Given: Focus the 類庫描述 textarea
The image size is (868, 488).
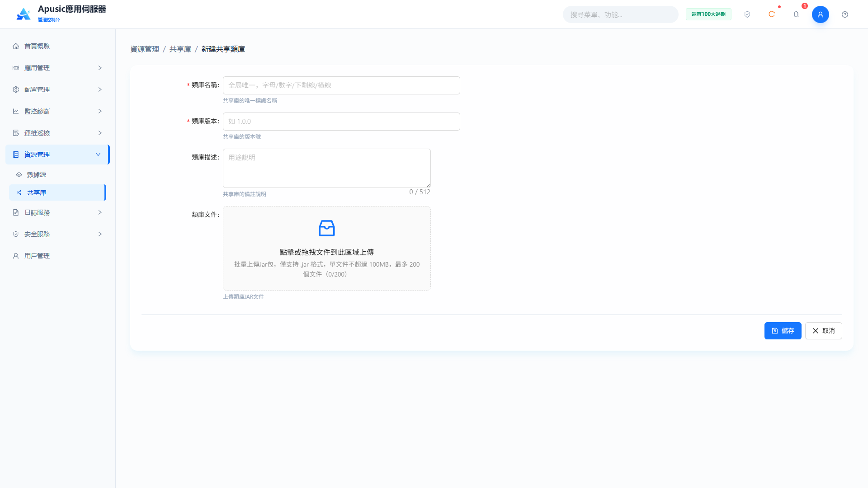Looking at the screenshot, I should [327, 168].
